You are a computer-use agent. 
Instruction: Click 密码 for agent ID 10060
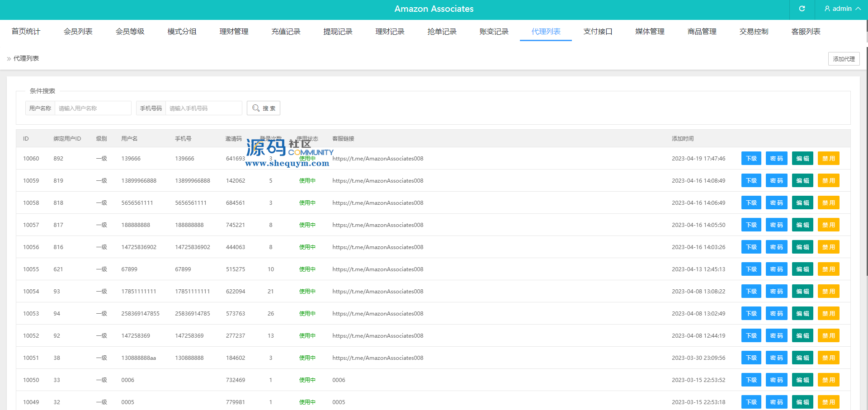[x=777, y=158]
